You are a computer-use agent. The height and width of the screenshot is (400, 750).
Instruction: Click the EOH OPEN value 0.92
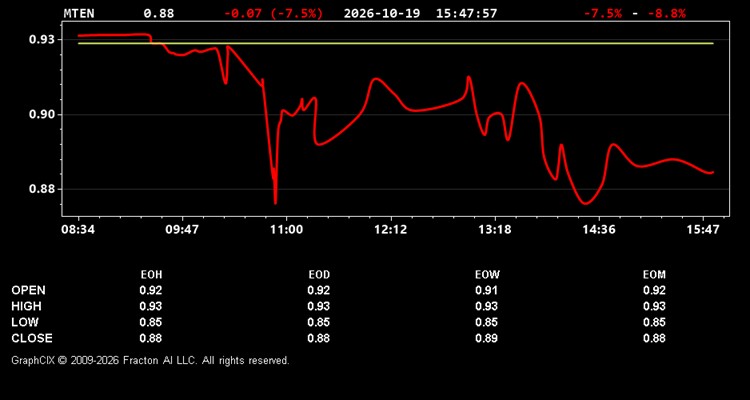[x=151, y=290]
